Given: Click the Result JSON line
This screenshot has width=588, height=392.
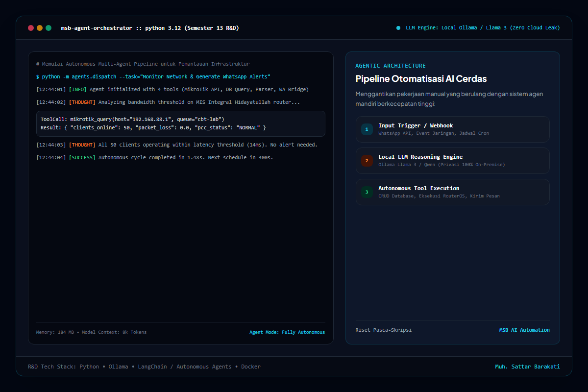Looking at the screenshot, I should 153,128.
